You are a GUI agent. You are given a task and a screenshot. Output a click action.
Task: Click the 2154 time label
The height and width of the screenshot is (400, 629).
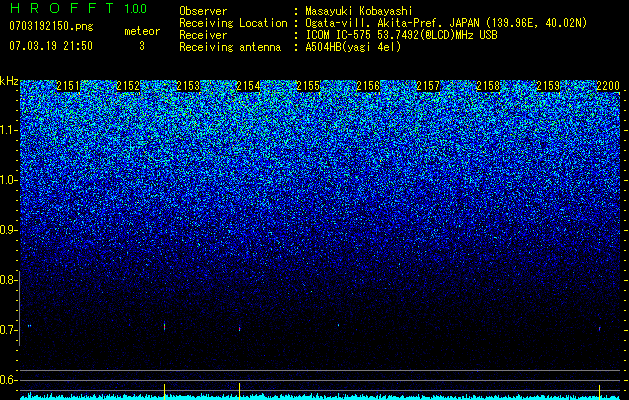(248, 86)
